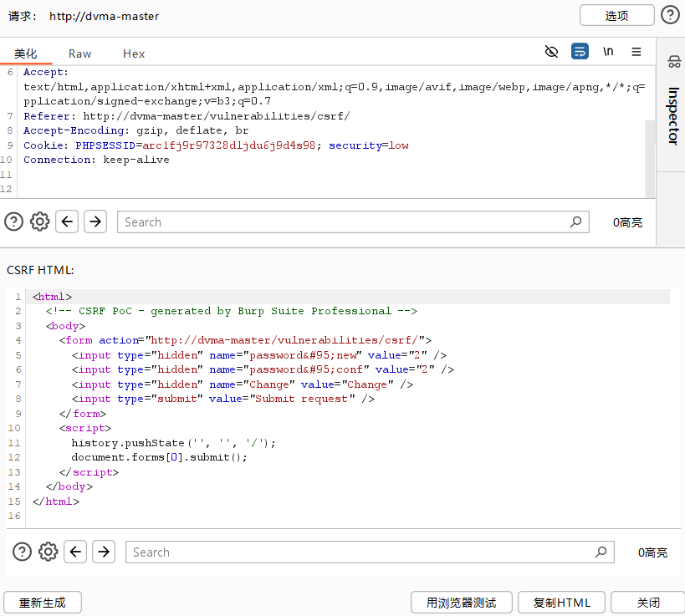Screen dimensions: 685x616
Task: Click the 关闭 close button
Action: pos(648,603)
